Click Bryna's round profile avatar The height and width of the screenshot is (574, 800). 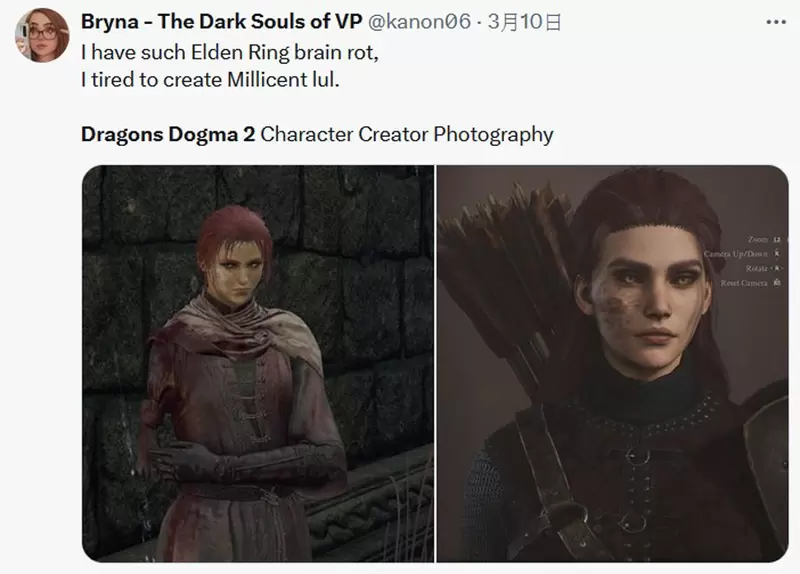[x=42, y=35]
